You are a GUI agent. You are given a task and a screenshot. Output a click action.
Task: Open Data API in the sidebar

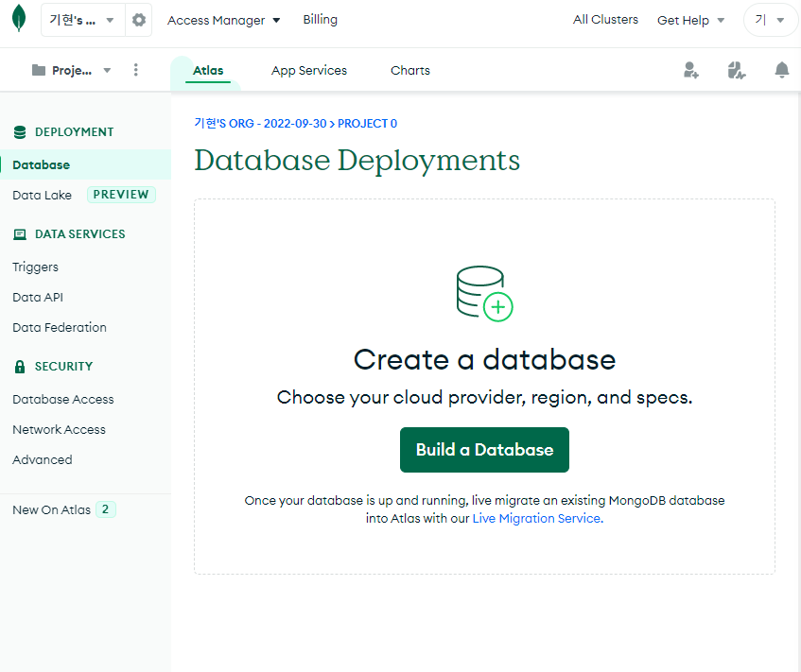tap(38, 297)
